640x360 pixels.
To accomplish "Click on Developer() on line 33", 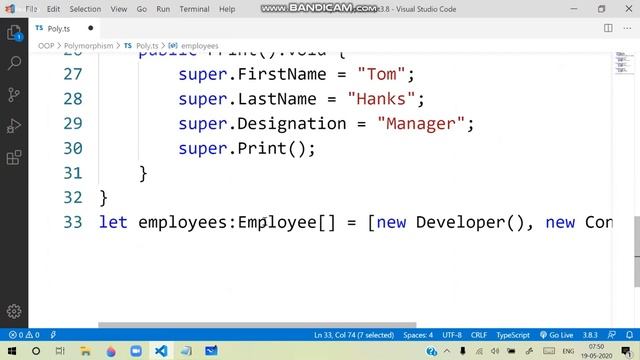I will 470,222.
